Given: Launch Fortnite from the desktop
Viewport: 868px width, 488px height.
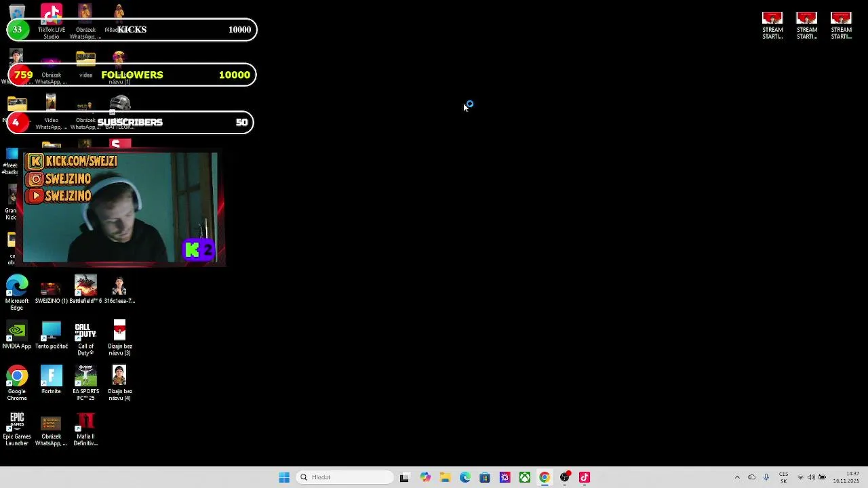Looking at the screenshot, I should (x=51, y=380).
